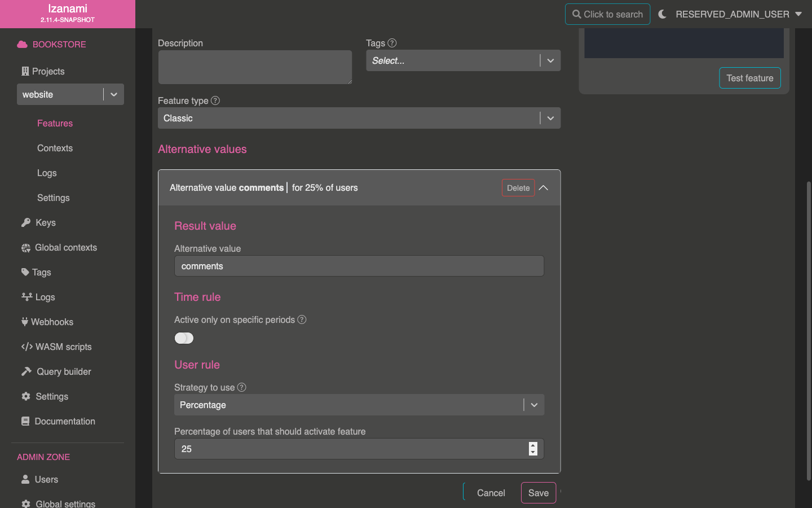Open Query builder via the hammer icon
Viewport: 812px width, 508px height.
pyautogui.click(x=27, y=371)
